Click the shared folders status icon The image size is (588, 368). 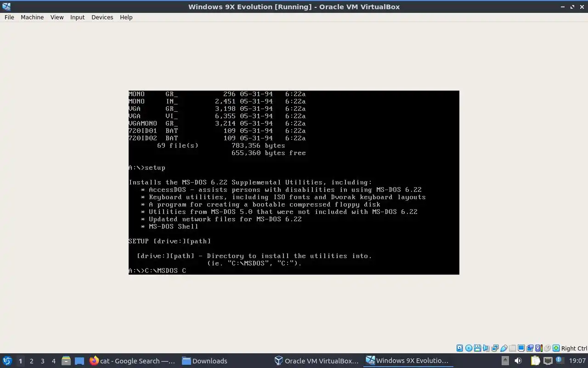tap(512, 348)
